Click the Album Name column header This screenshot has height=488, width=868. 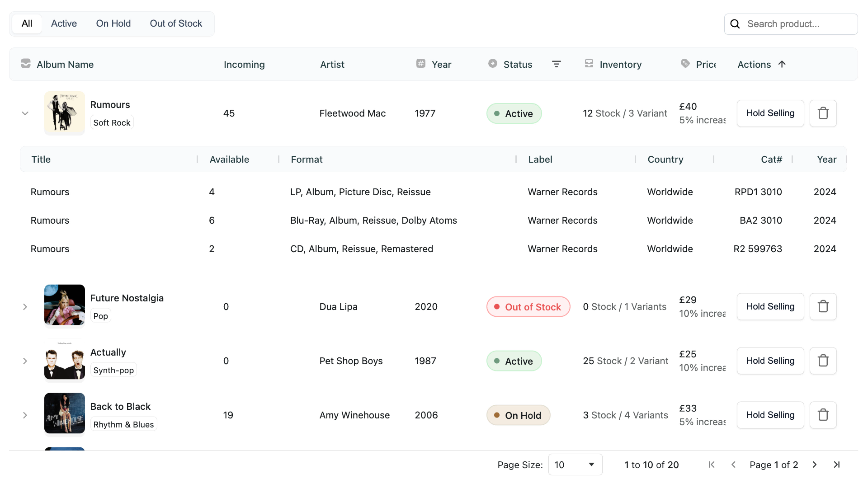[x=65, y=64]
